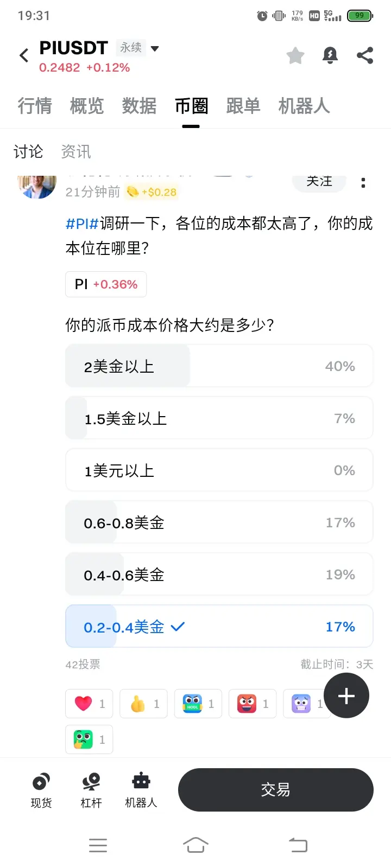Tap the back arrow next to PIUSDT
391x868 pixels.
coord(24,55)
